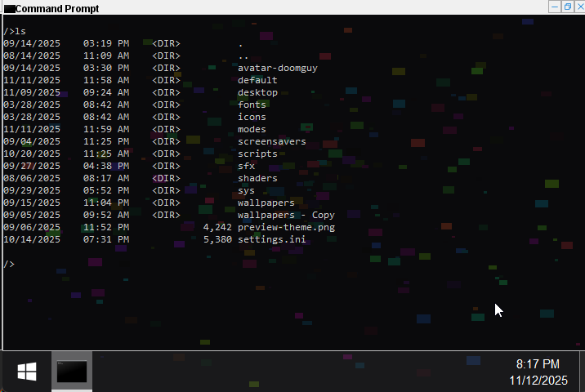This screenshot has height=392, width=585.
Task: Restore down the Command Prompt window
Action: [567, 7]
